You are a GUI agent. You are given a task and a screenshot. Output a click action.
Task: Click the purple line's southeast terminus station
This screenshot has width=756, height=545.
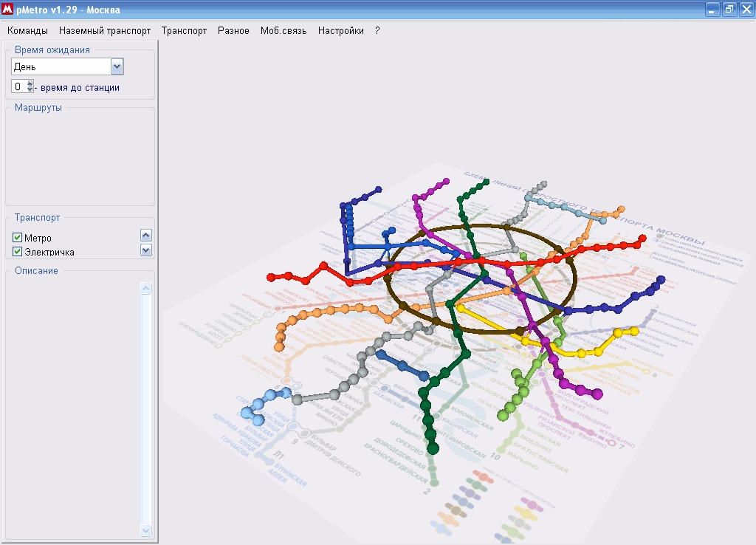(597, 394)
